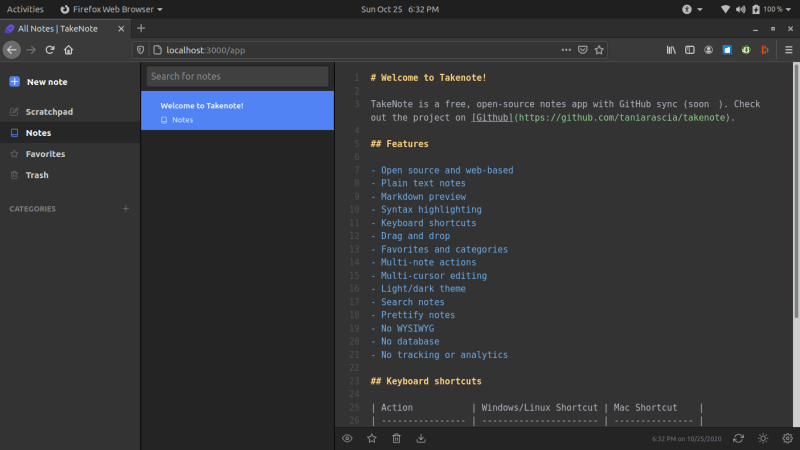Open page actions three-dots menu
This screenshot has width=800, height=450.
click(566, 50)
